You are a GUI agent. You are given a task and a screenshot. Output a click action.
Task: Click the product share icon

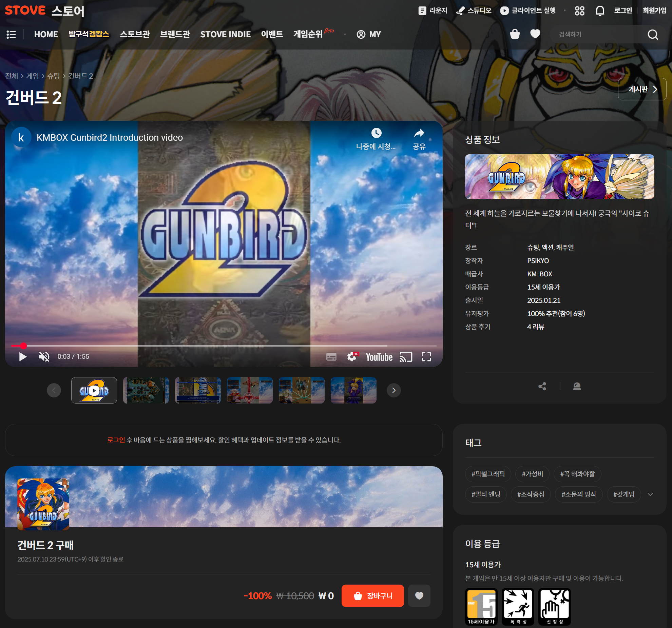(542, 386)
